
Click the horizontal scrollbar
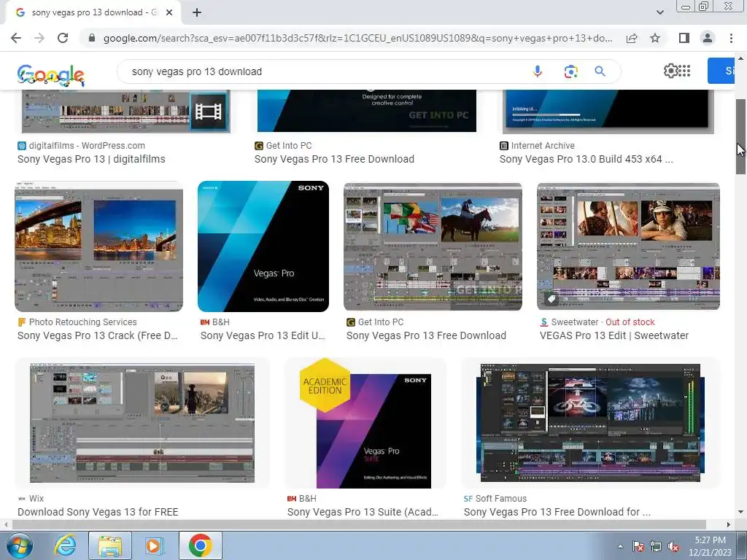tap(359, 524)
